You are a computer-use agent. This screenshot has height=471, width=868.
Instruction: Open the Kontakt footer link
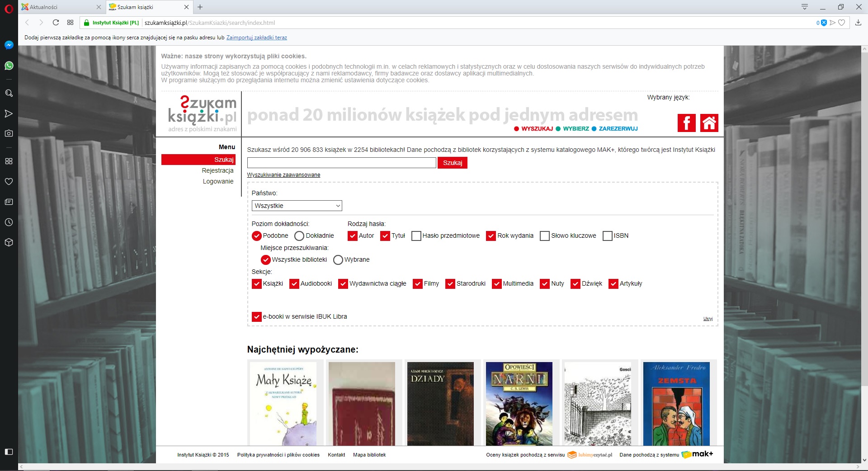tap(336, 455)
